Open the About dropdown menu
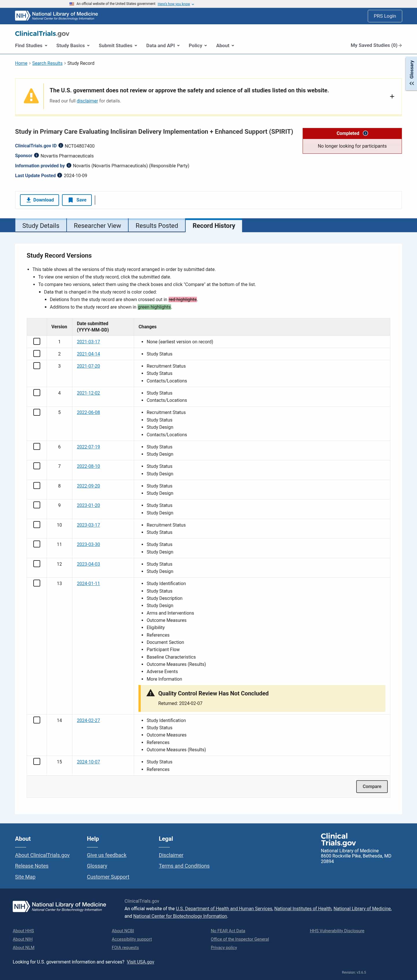 click(x=225, y=45)
